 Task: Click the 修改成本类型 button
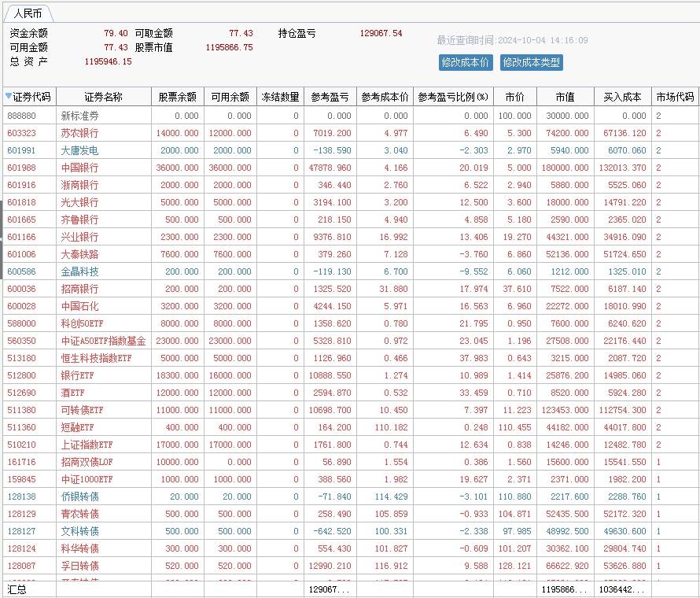pos(531,62)
